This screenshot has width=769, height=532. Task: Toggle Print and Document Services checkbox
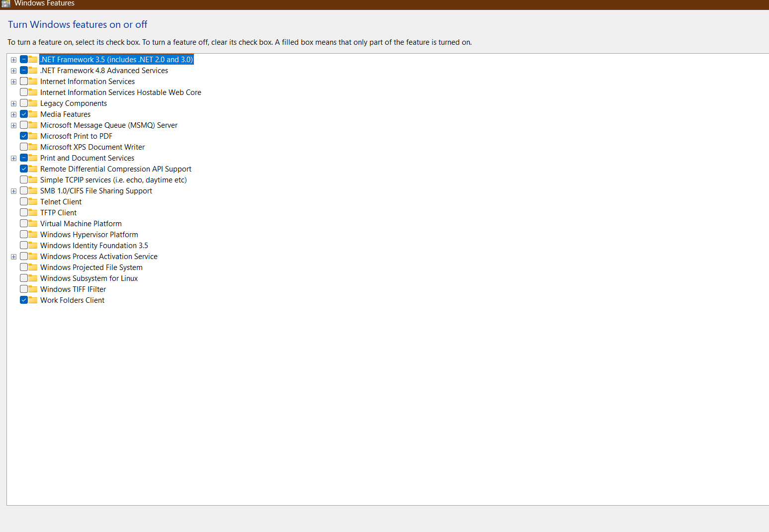[24, 158]
